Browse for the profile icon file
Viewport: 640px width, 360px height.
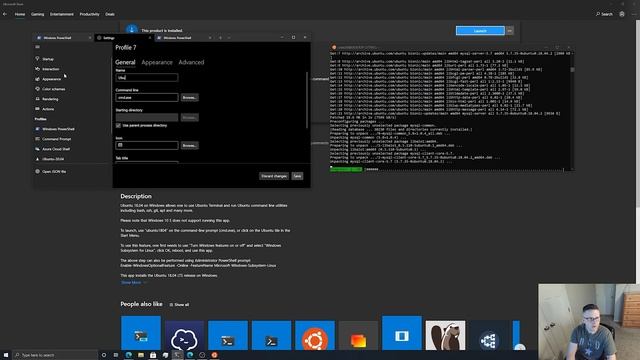[x=190, y=145]
